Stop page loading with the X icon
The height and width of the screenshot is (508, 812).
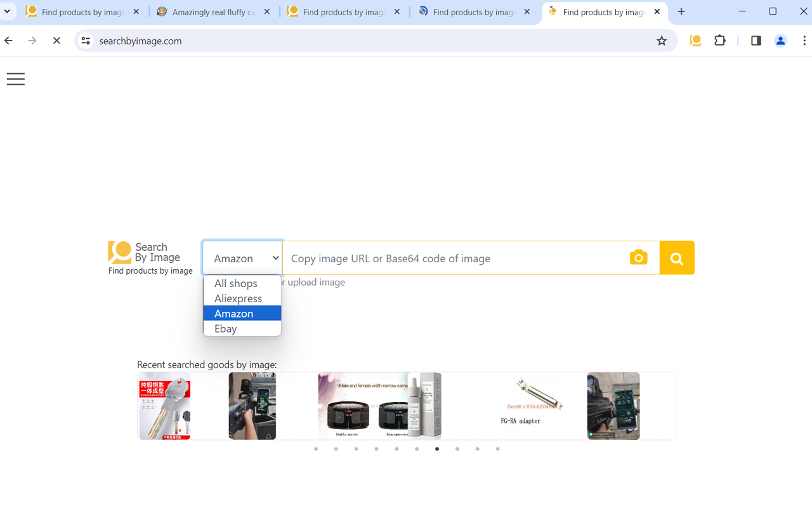(56, 40)
